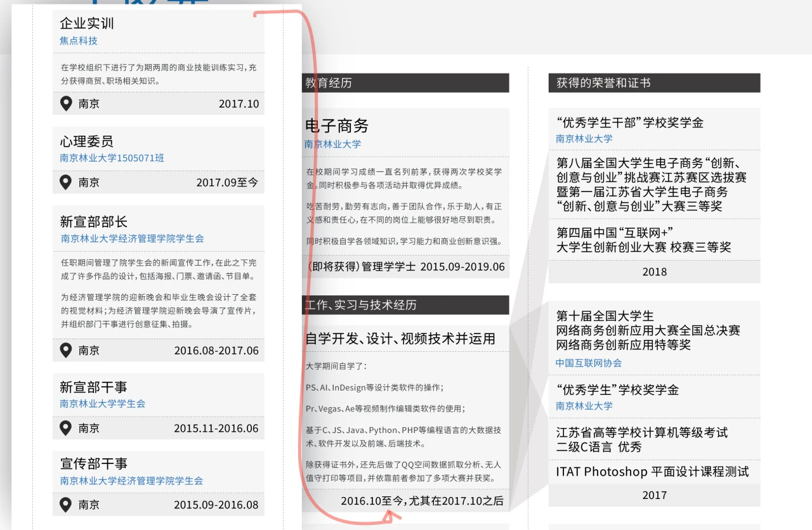Screen dimensions: 812x530
Task: Open 南京林业大学经济管理学院学生会 link under 宣传部干事
Action: coord(131,481)
